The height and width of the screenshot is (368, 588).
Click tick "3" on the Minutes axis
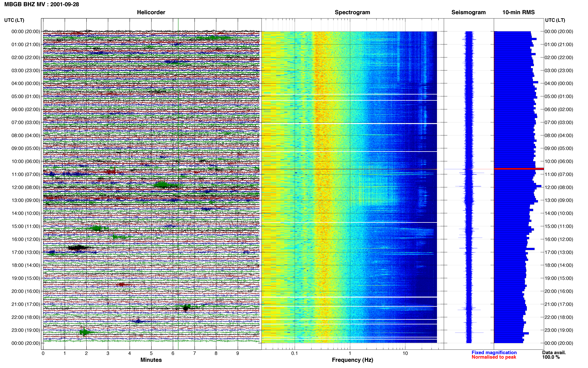tap(108, 353)
